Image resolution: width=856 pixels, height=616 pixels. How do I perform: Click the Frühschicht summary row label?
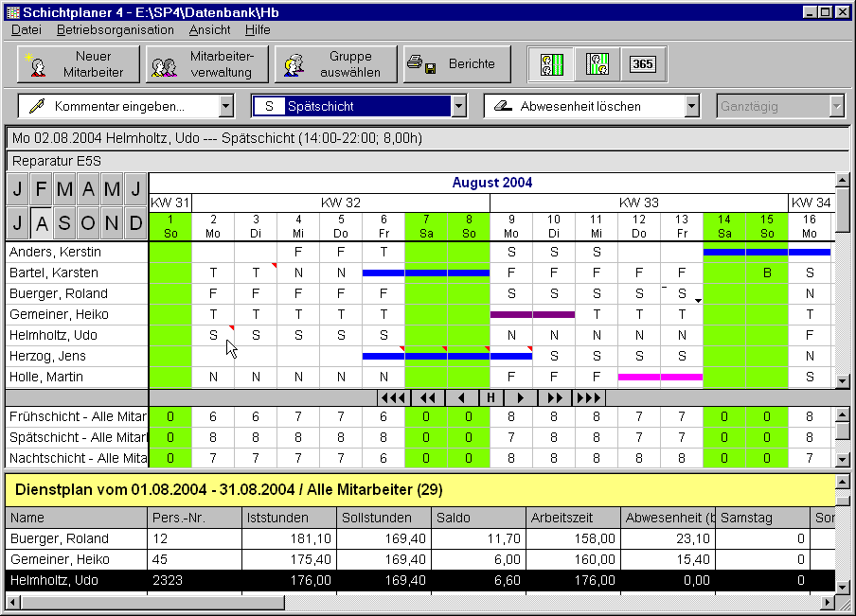tap(77, 417)
